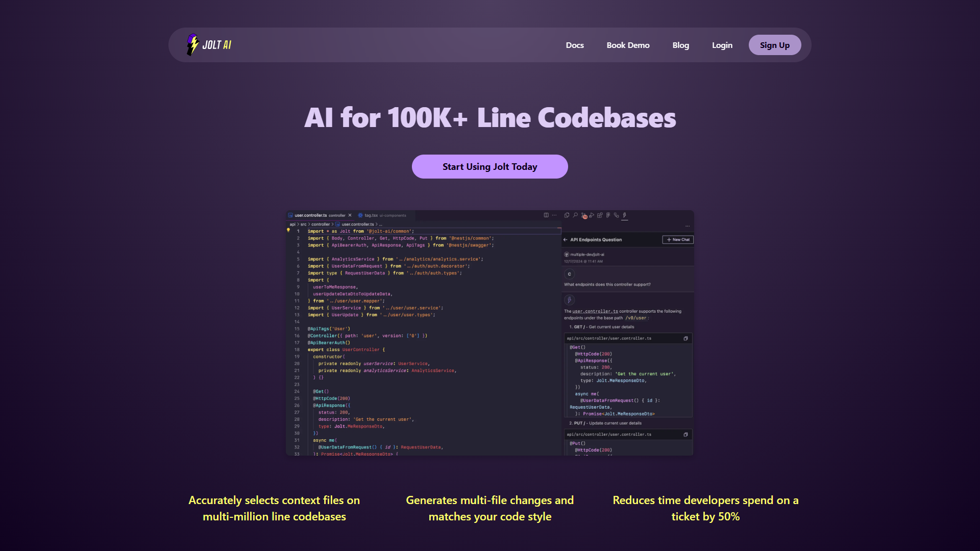Copy code block under PUT endpoint
The height and width of the screenshot is (551, 980).
[x=685, y=435]
